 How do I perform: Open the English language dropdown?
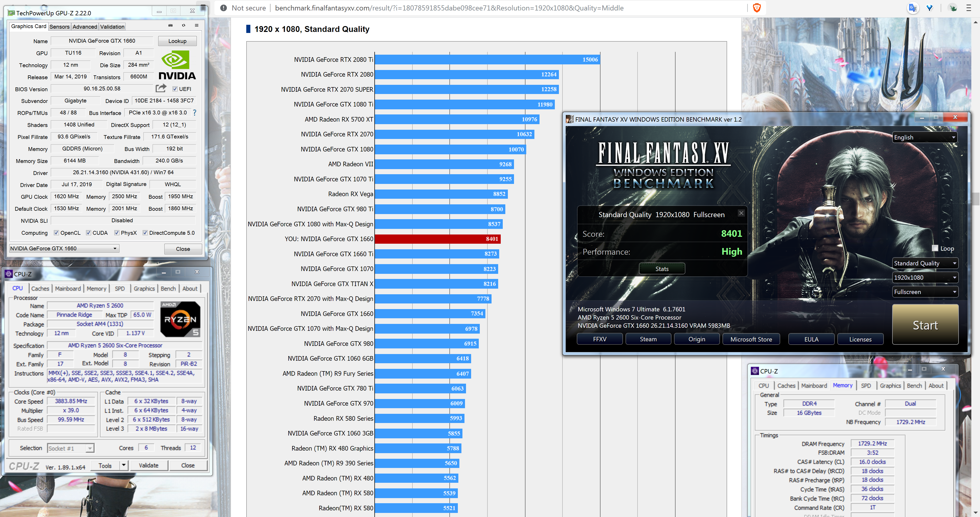[924, 137]
